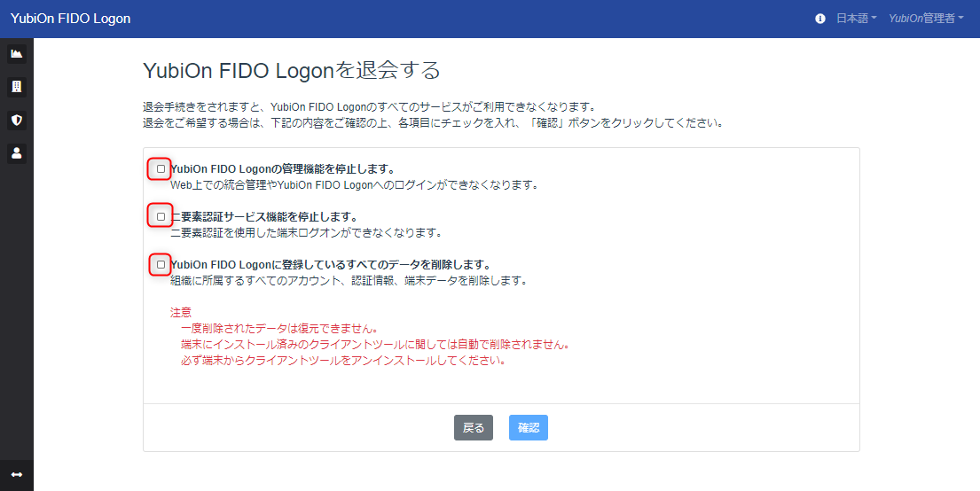This screenshot has height=491, width=980.
Task: Click the heading 'YubiOn FIDO Logonを退会する'
Action: pyautogui.click(x=292, y=70)
